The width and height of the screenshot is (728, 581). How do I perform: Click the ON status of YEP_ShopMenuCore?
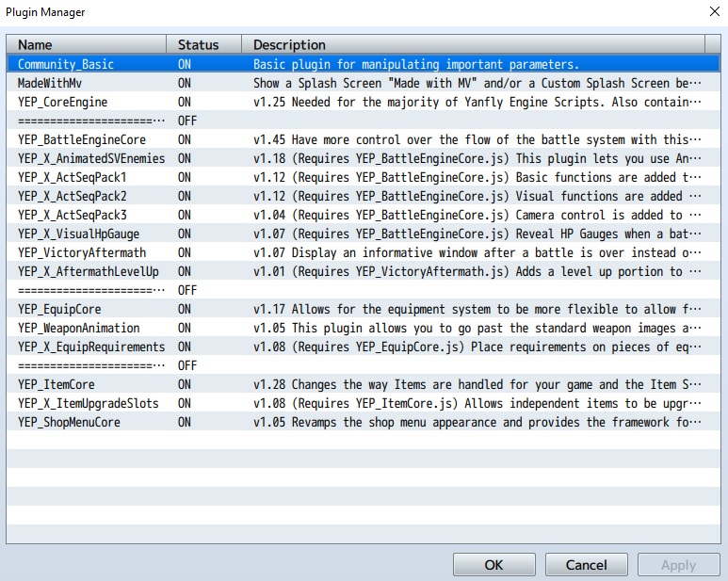185,422
